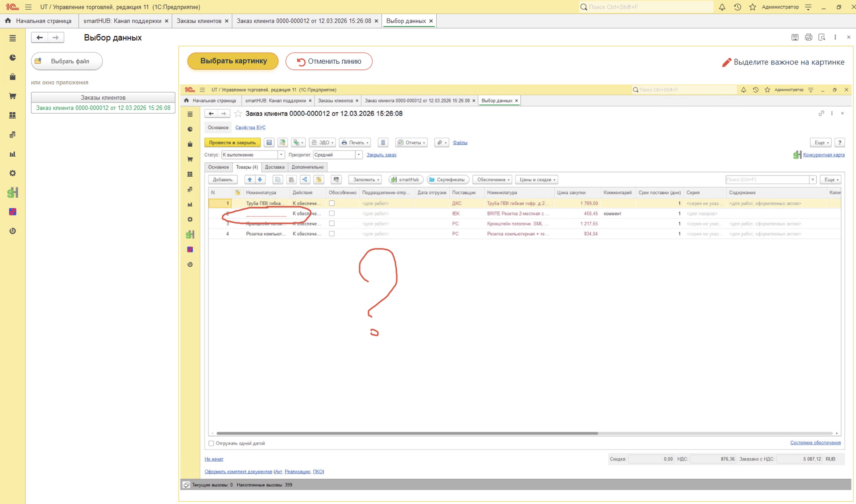
Task: Click the post document icon after the floppy save icon
Action: coord(282,142)
